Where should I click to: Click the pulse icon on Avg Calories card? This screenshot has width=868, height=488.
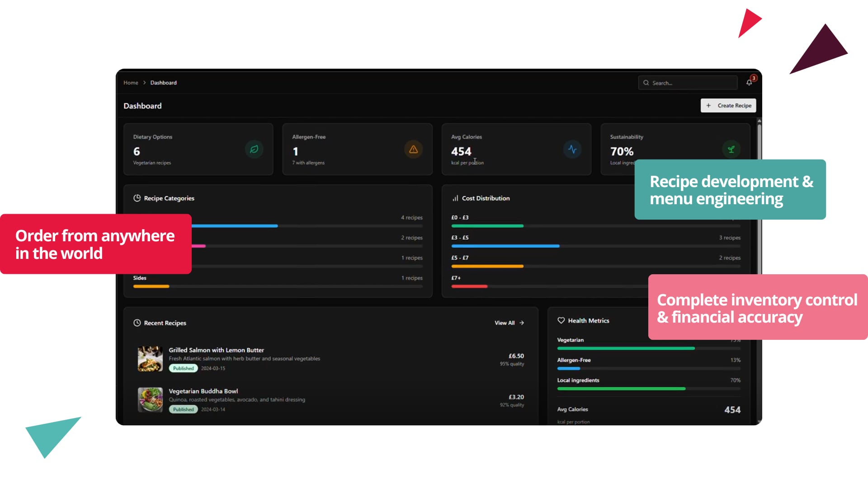coord(572,149)
